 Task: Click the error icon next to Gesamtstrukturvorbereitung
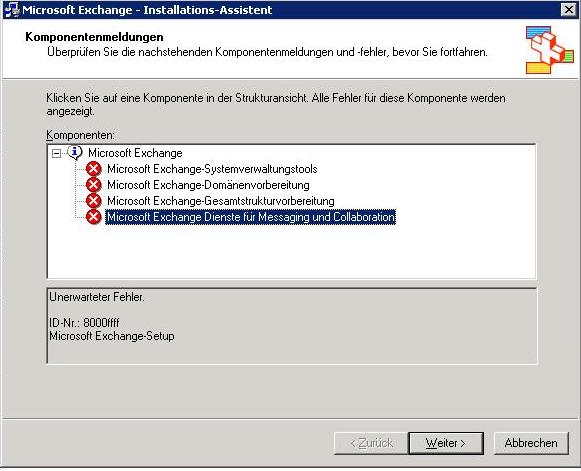93,201
